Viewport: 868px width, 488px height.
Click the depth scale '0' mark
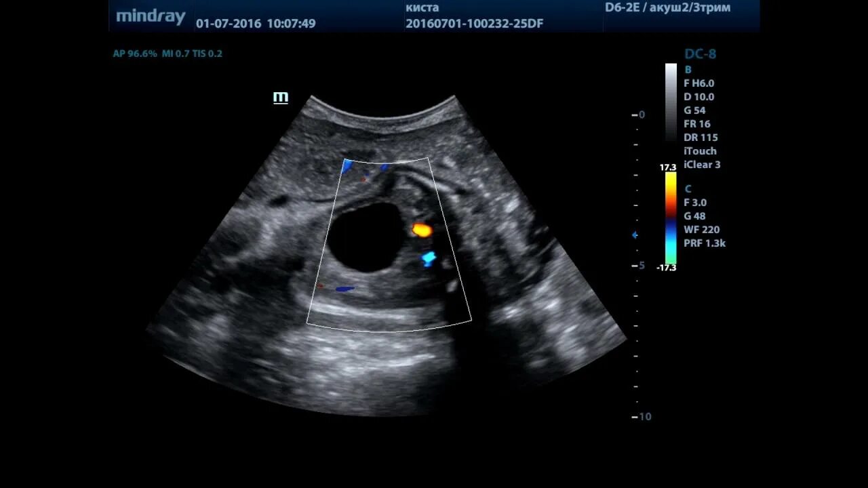(x=642, y=115)
